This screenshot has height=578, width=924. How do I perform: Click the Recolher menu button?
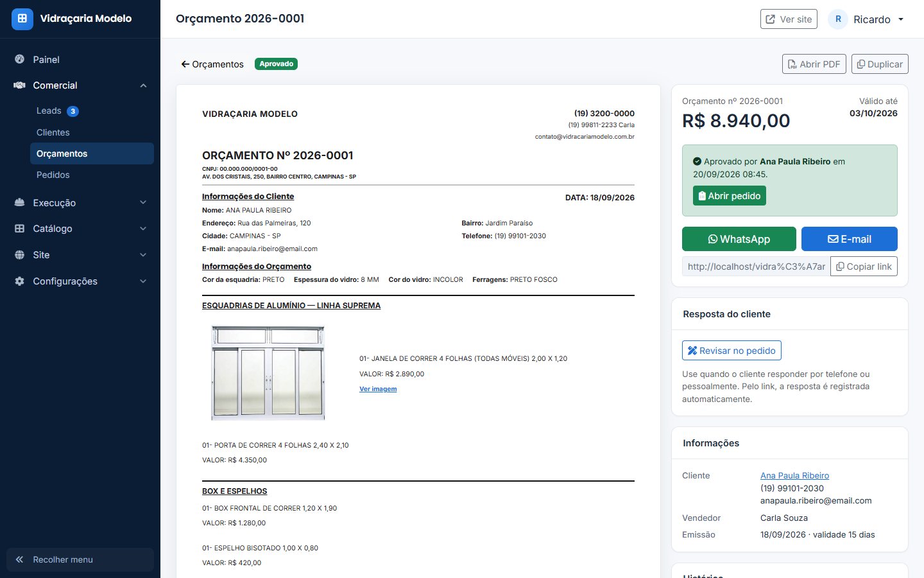pos(80,559)
